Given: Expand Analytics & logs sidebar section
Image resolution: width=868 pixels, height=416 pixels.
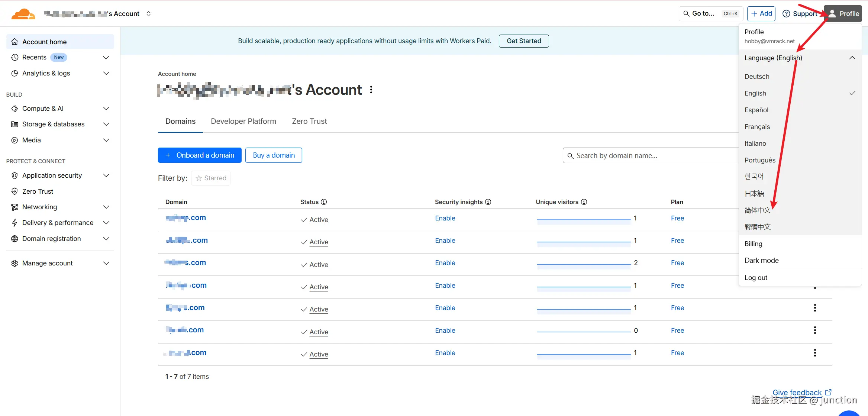Looking at the screenshot, I should (x=106, y=73).
